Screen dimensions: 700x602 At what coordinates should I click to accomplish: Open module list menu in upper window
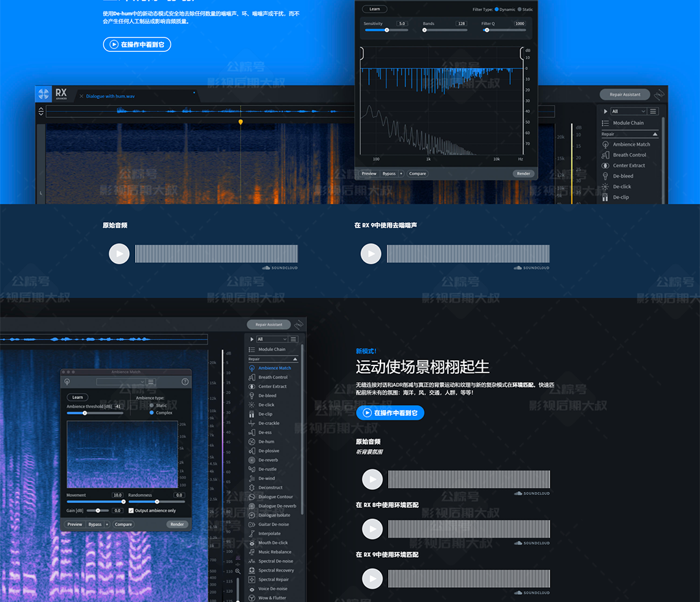(653, 111)
